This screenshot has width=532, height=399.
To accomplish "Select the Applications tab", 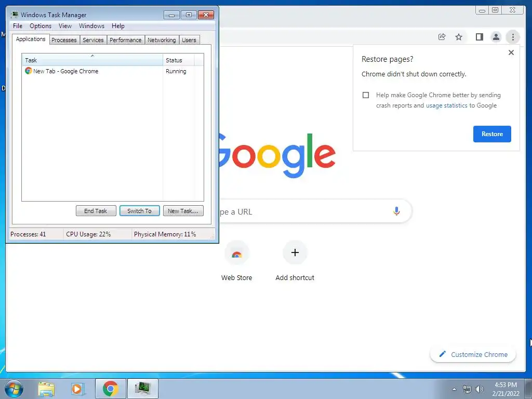I will 31,39.
